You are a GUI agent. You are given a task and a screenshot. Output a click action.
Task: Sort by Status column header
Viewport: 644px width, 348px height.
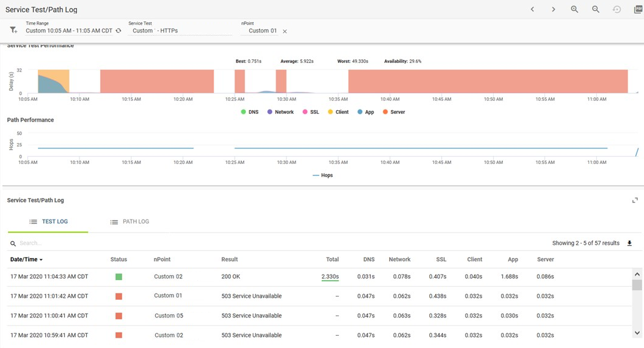(119, 259)
